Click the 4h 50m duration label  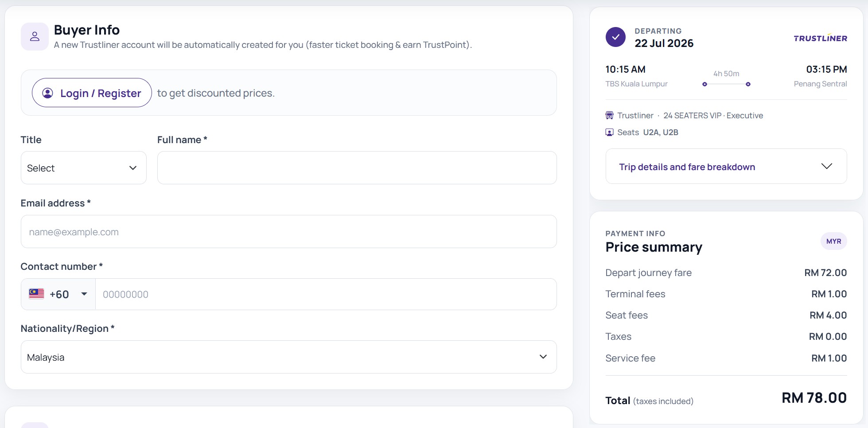tap(726, 74)
